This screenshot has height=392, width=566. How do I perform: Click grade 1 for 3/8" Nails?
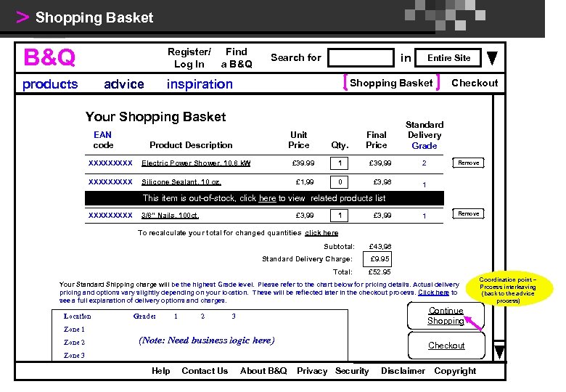click(424, 216)
